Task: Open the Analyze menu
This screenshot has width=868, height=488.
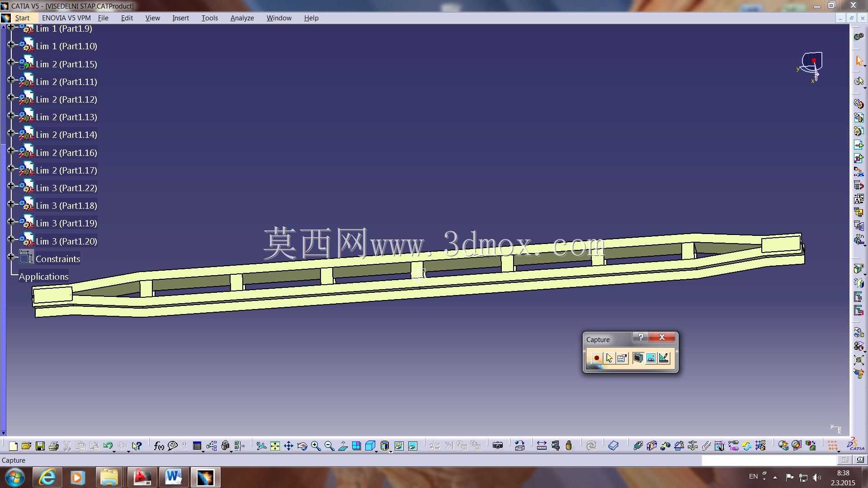Action: (x=242, y=18)
